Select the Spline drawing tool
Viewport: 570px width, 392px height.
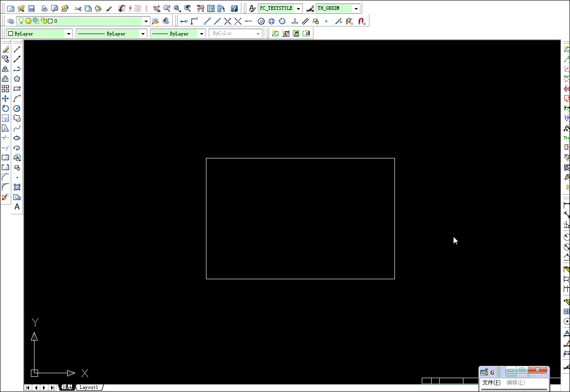coord(17,128)
